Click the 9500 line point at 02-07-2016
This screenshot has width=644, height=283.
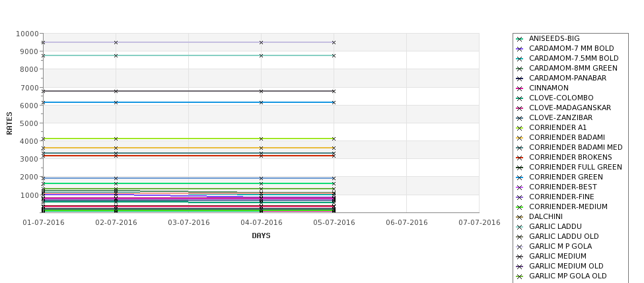coord(116,43)
